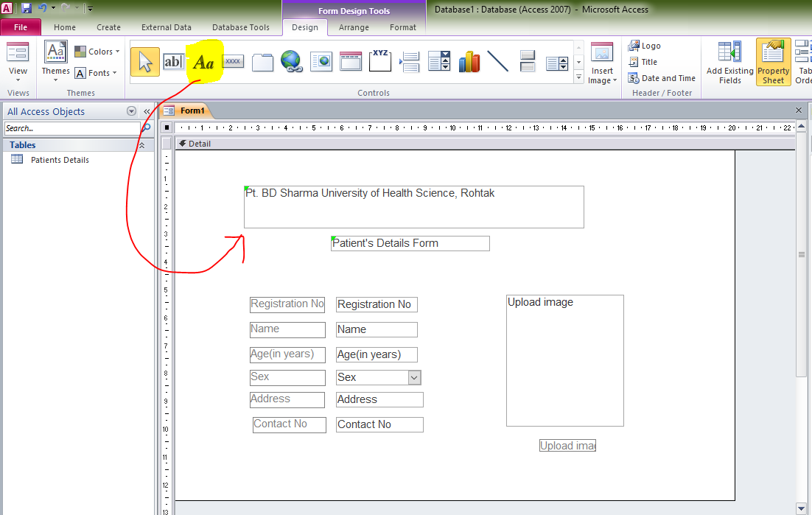Click Save on the Quick Access Toolbar
This screenshot has height=515, width=812.
pyautogui.click(x=27, y=7)
